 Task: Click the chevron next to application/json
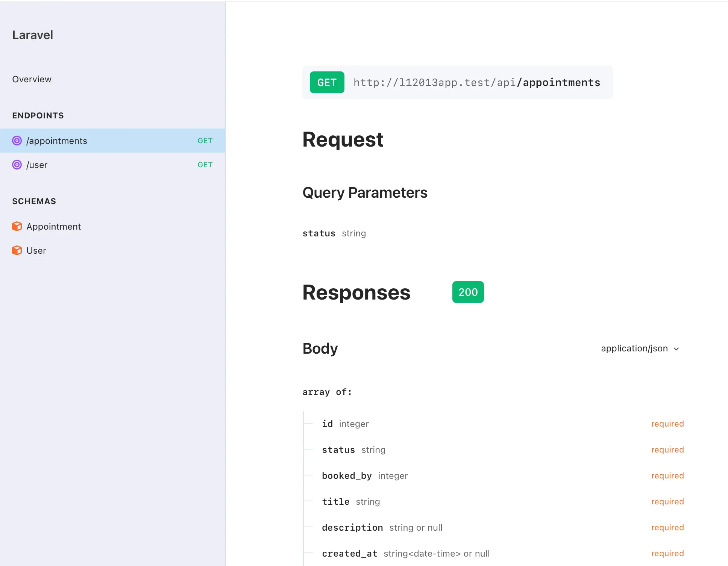pos(676,349)
